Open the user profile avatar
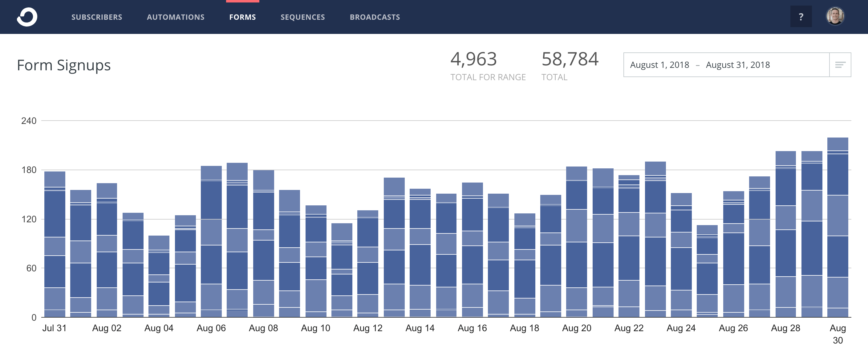Screen dimensions: 868x354 [835, 16]
